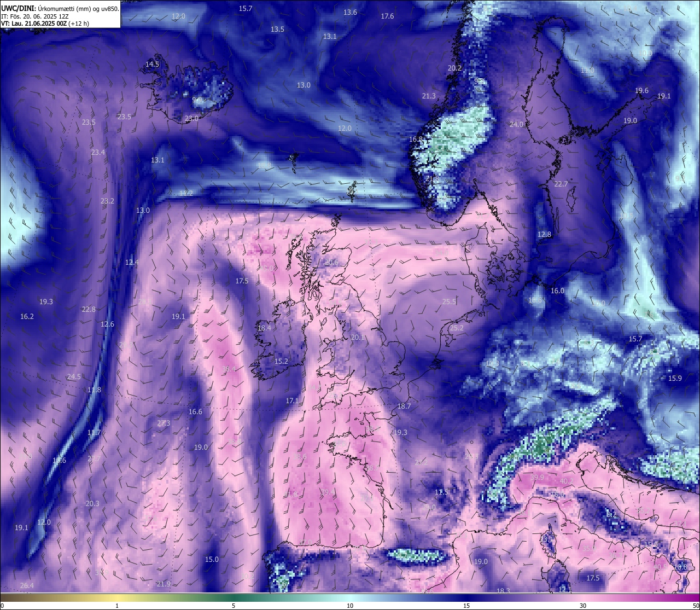Image resolution: width=700 pixels, height=610 pixels.
Task: Click the 21.3 value off Norway
Action: pyautogui.click(x=429, y=96)
